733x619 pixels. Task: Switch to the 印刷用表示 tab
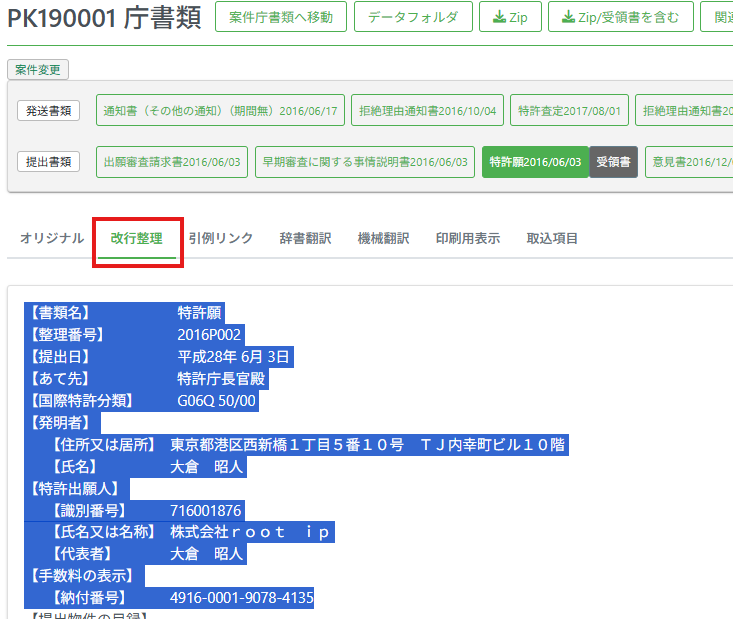(x=467, y=238)
